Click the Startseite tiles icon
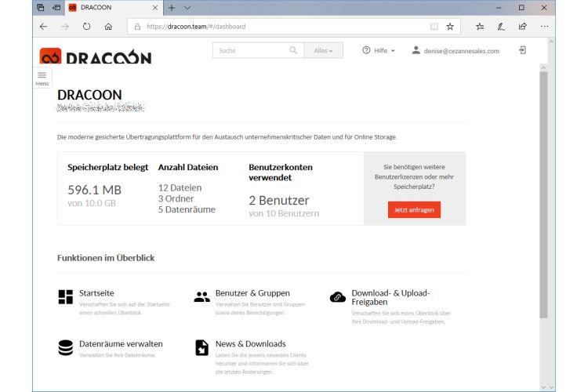This screenshot has width=588, height=392. 65,296
